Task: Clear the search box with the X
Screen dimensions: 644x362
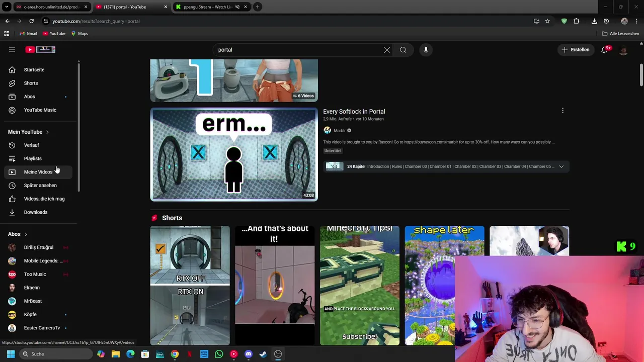Action: pos(387,50)
